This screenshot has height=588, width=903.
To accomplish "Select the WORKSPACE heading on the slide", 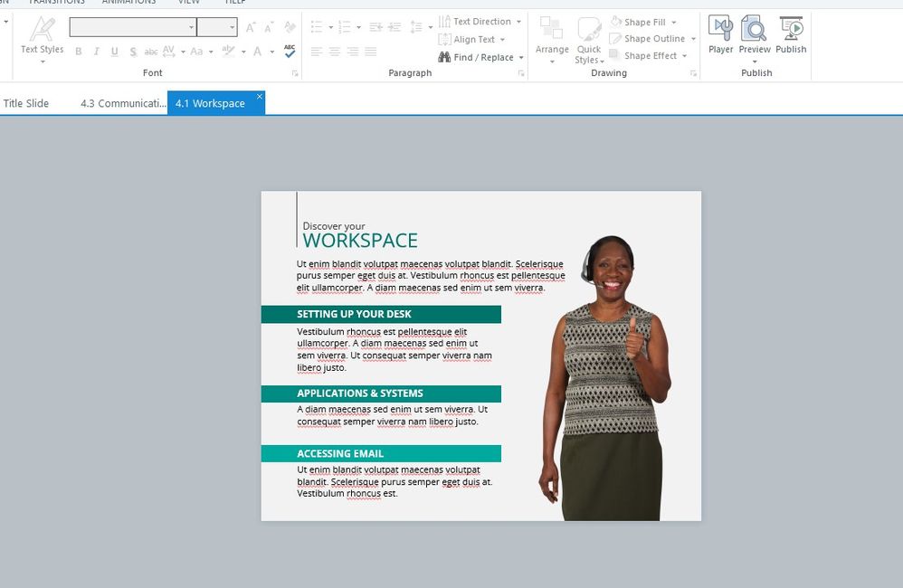I will tap(360, 241).
